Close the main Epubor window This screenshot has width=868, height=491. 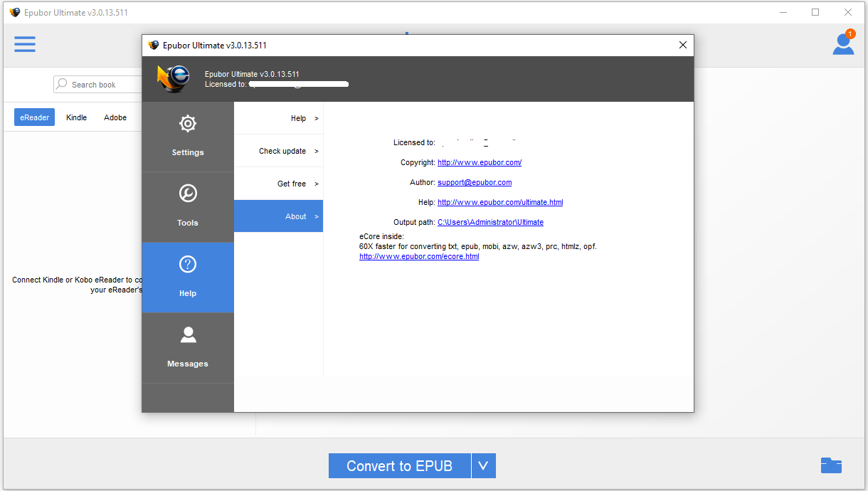pyautogui.click(x=848, y=12)
